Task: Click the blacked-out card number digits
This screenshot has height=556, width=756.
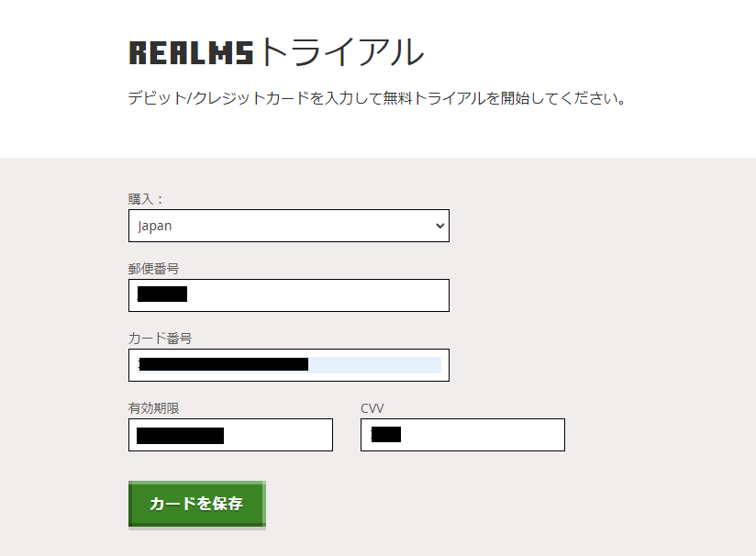Action: [x=223, y=364]
